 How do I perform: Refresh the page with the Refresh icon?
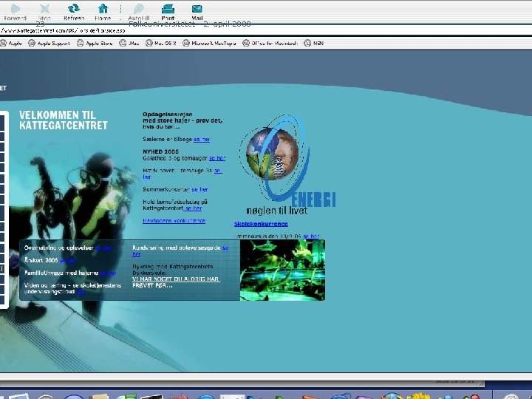tap(74, 12)
